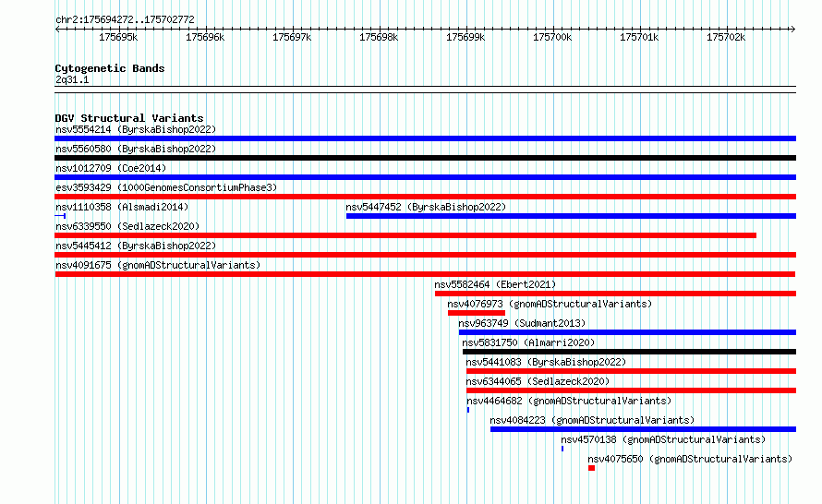The height and width of the screenshot is (504, 822).
Task: Click the 175702k ruler label
Action: coord(726,37)
